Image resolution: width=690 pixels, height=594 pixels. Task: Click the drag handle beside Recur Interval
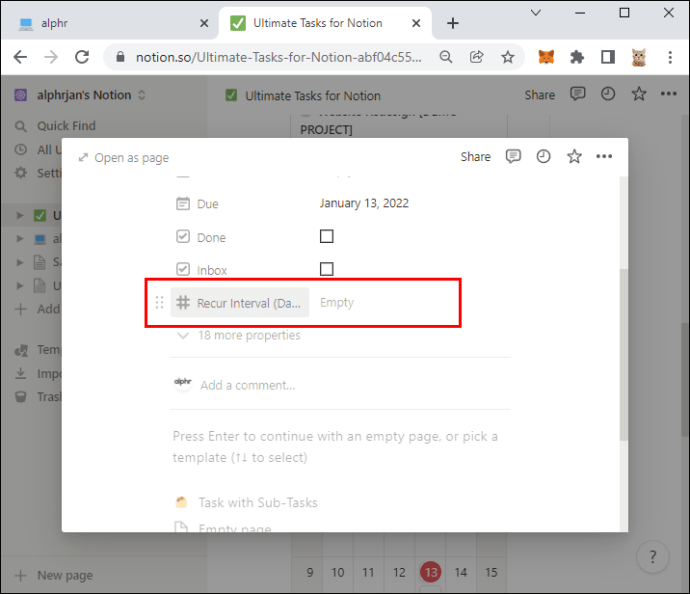coord(159,303)
